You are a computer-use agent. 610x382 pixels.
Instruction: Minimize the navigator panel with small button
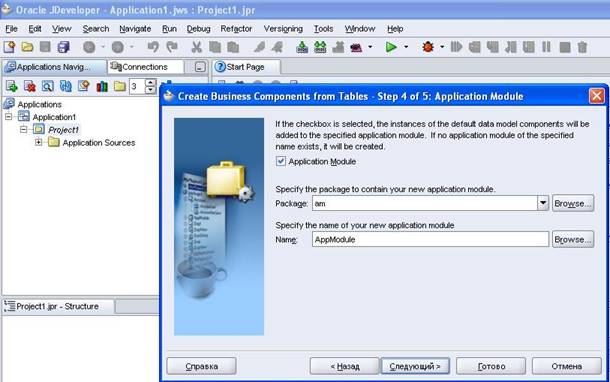200,67
